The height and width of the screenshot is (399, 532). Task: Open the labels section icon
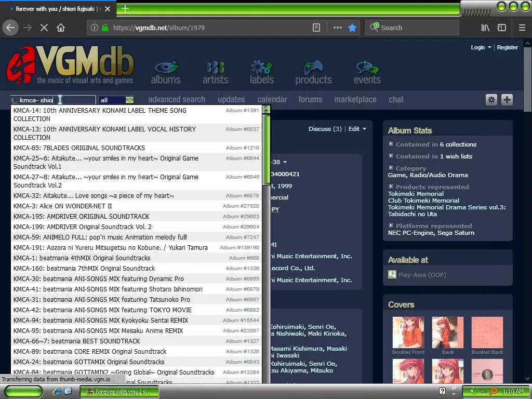click(x=262, y=72)
